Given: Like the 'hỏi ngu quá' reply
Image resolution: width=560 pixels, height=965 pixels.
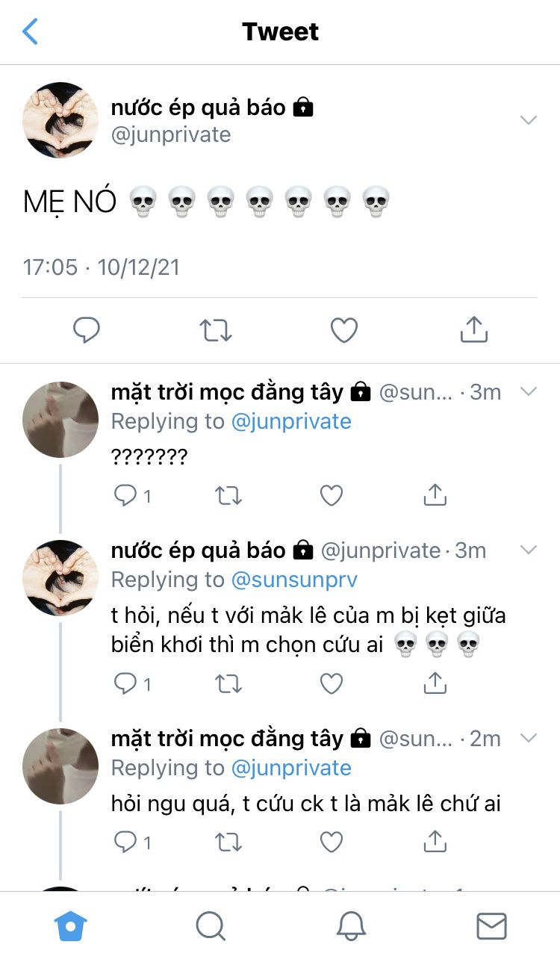Looking at the screenshot, I should click(331, 842).
